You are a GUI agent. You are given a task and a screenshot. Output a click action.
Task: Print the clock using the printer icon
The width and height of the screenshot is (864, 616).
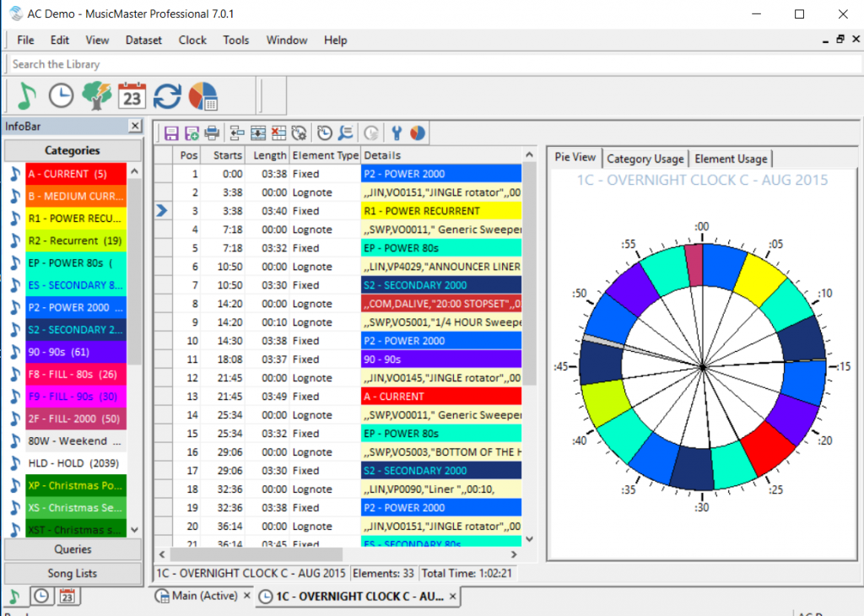212,133
